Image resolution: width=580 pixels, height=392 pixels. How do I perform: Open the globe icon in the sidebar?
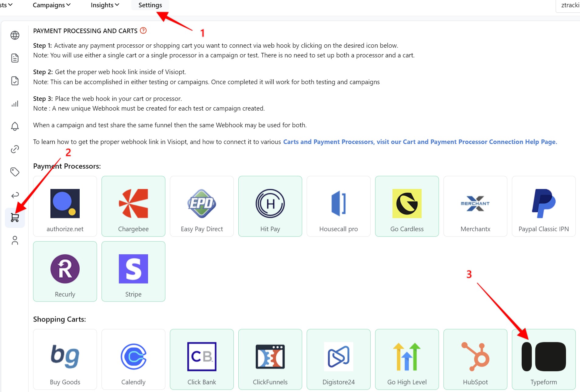coord(15,35)
